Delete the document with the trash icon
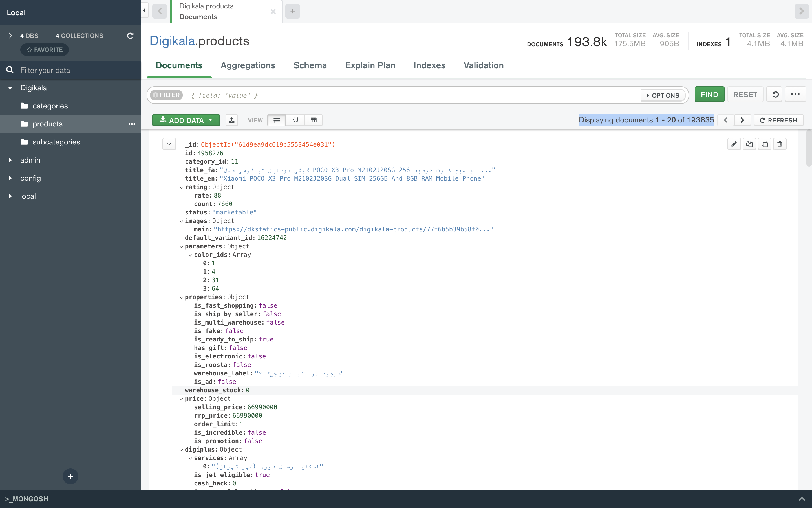Screen dimensions: 812x508 coord(780,144)
